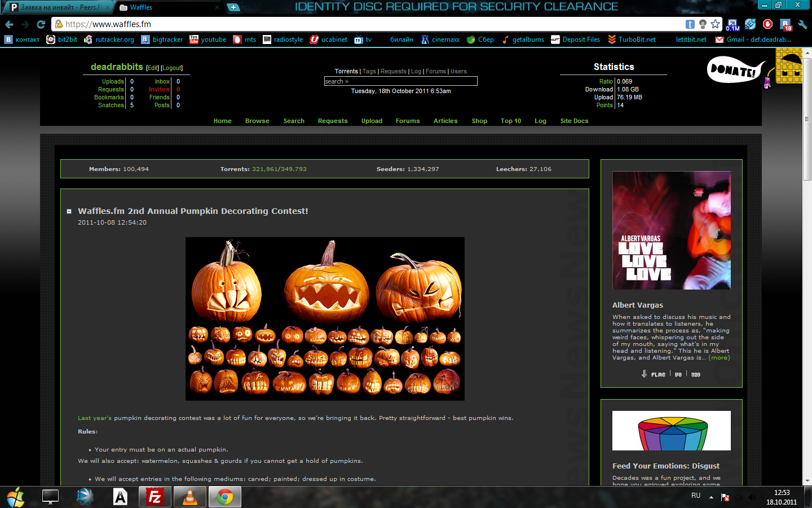Open the getalbums bookmark

tap(523, 40)
